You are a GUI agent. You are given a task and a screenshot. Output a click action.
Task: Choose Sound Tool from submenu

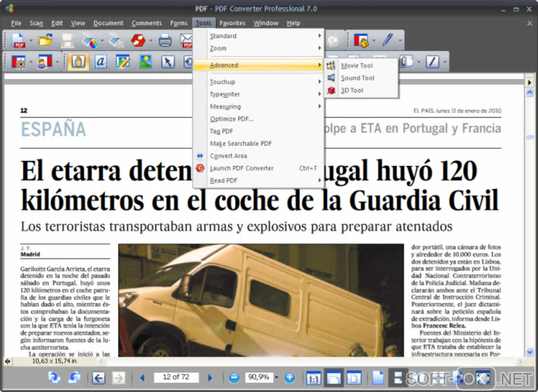(361, 78)
